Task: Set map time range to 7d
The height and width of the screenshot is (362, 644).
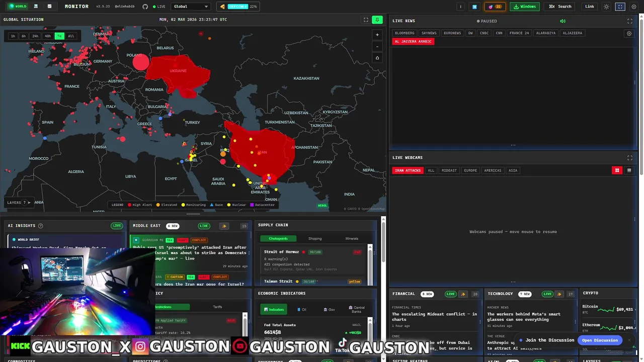Action: [59, 36]
